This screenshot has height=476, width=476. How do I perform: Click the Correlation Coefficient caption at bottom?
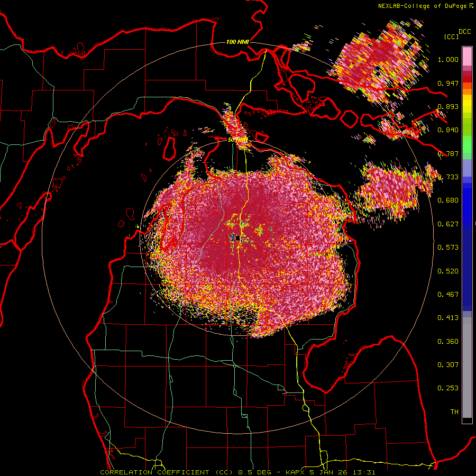coord(237,472)
